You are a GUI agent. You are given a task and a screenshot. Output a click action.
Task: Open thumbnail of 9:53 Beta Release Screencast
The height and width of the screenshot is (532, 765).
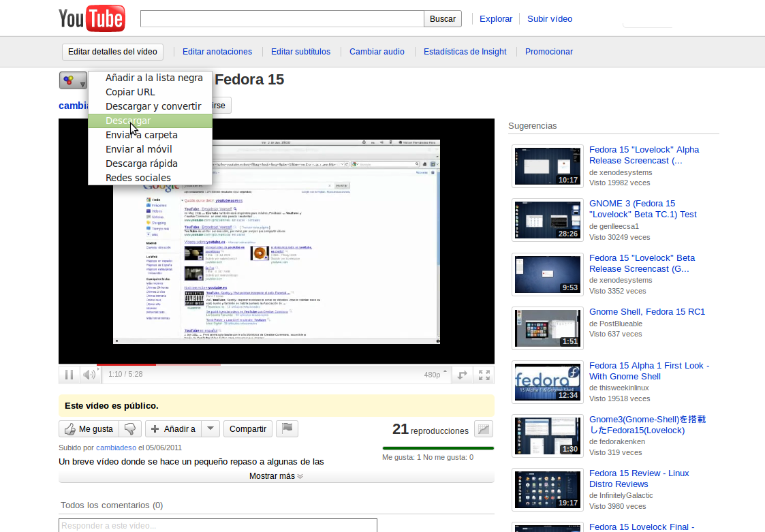click(548, 274)
